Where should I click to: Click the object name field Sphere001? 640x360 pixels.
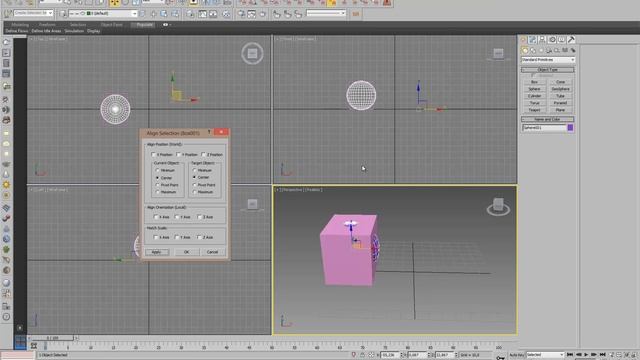pyautogui.click(x=544, y=128)
